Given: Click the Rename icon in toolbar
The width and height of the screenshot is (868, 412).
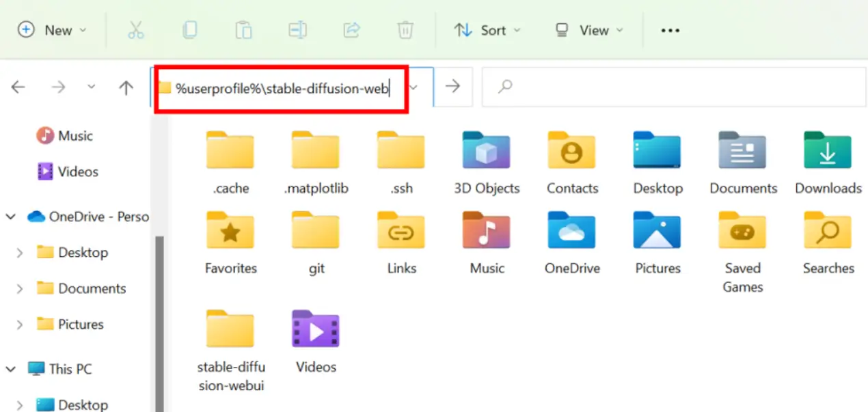Looking at the screenshot, I should (x=297, y=30).
